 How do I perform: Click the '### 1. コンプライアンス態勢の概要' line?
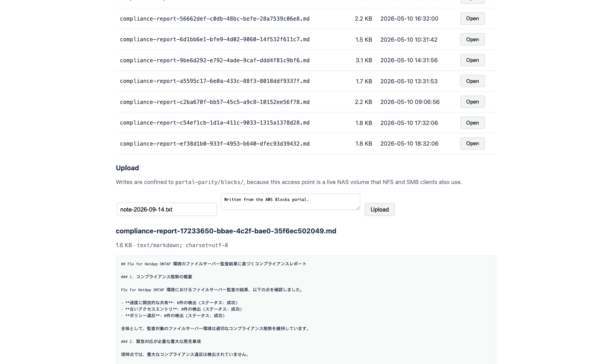click(157, 277)
